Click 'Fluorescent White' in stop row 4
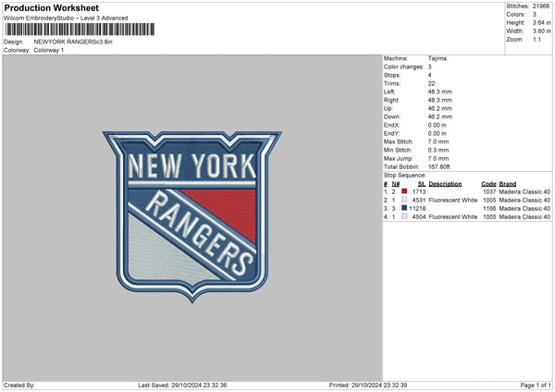 pyautogui.click(x=453, y=217)
